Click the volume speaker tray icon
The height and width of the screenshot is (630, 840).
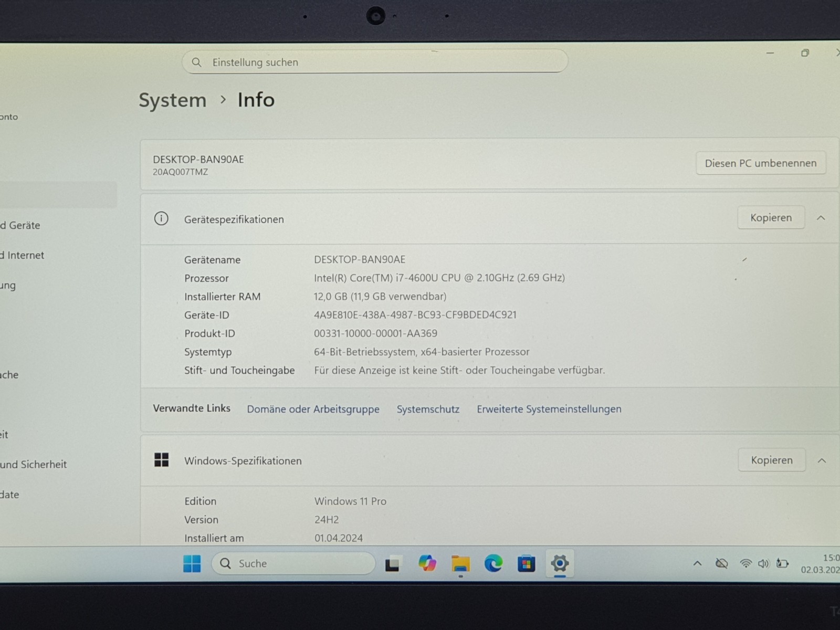coord(763,563)
